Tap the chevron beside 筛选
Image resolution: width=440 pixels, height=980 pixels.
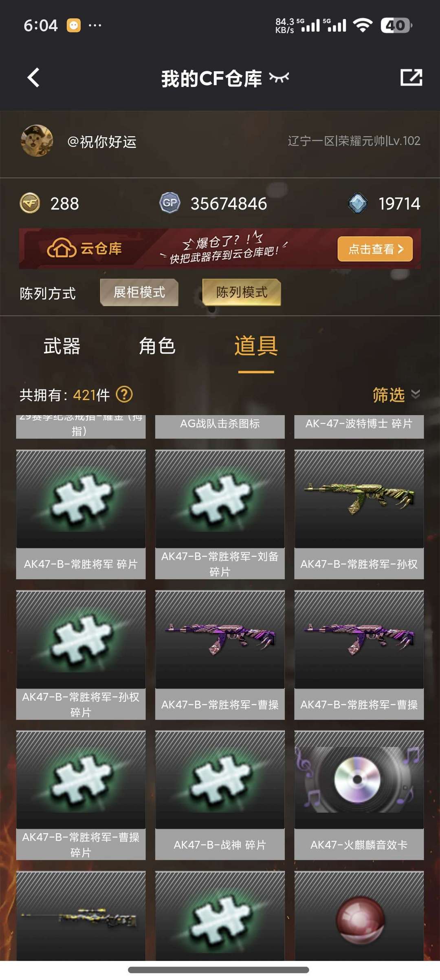pyautogui.click(x=416, y=394)
